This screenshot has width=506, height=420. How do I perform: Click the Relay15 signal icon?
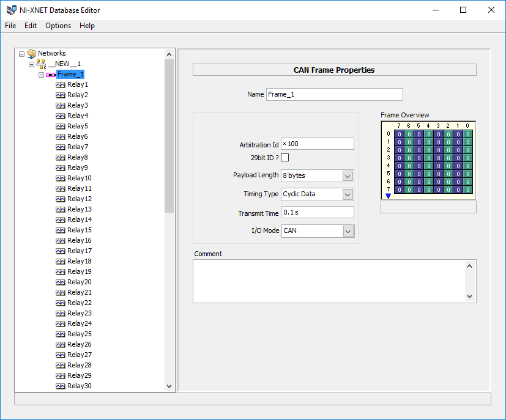(61, 230)
